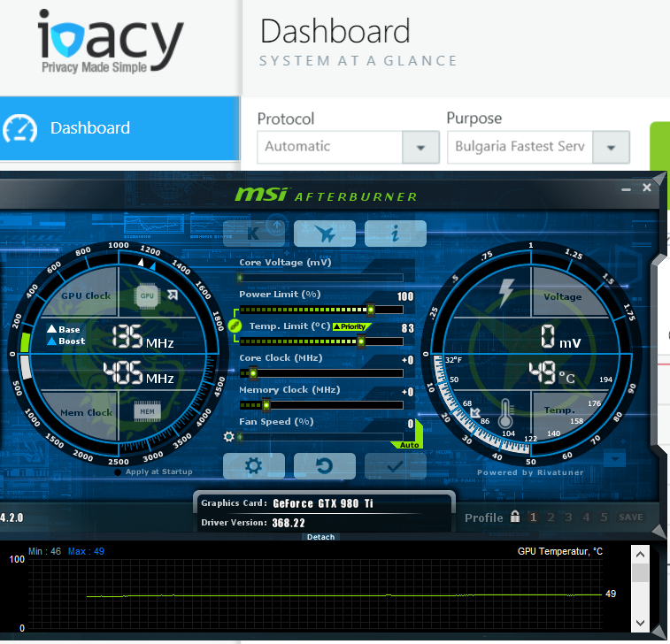Image resolution: width=670 pixels, height=644 pixels.
Task: Click the GPU temperature graph area
Action: coord(315,594)
